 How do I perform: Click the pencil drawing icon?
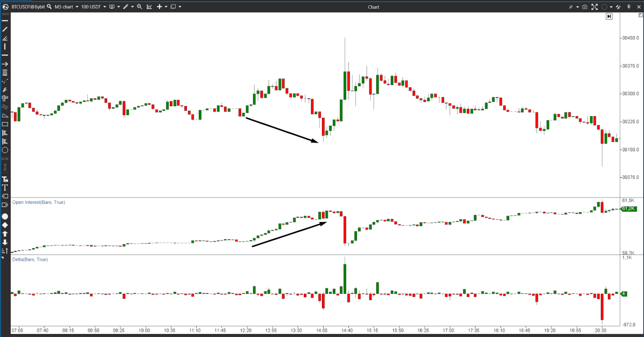coord(126,7)
